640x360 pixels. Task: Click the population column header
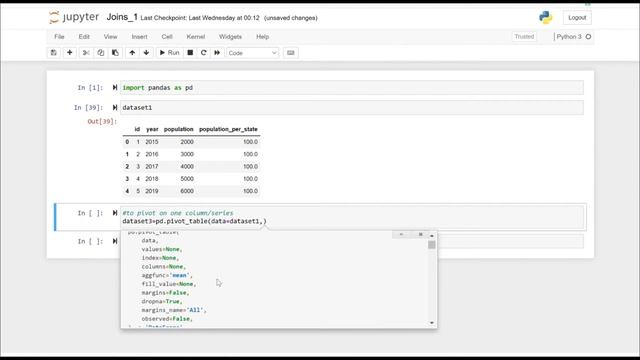point(178,129)
